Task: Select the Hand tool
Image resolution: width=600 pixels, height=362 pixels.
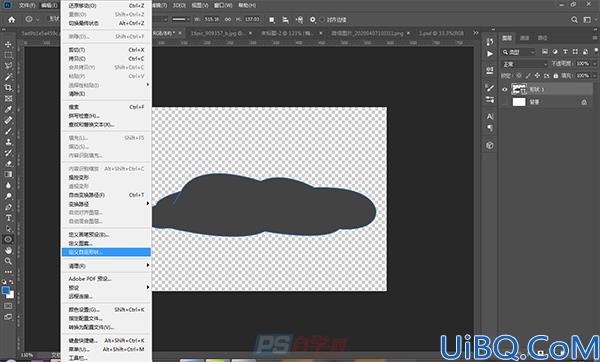Action: pyautogui.click(x=8, y=250)
